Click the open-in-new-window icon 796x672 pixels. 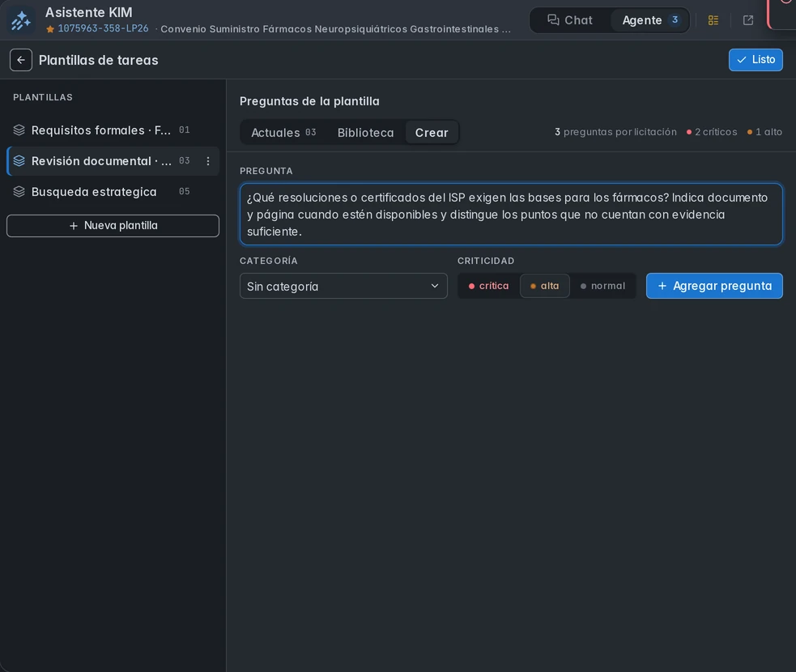[747, 20]
